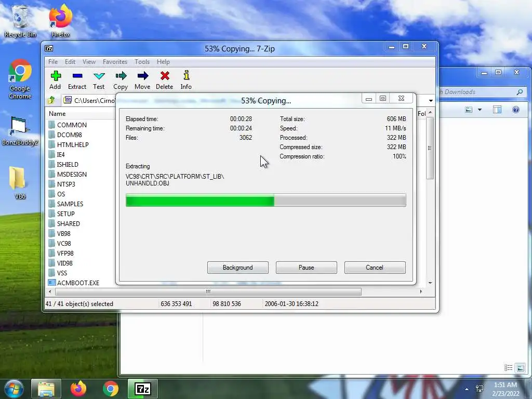Pause the copying operation
Screen dimensions: 532x399
307,268
